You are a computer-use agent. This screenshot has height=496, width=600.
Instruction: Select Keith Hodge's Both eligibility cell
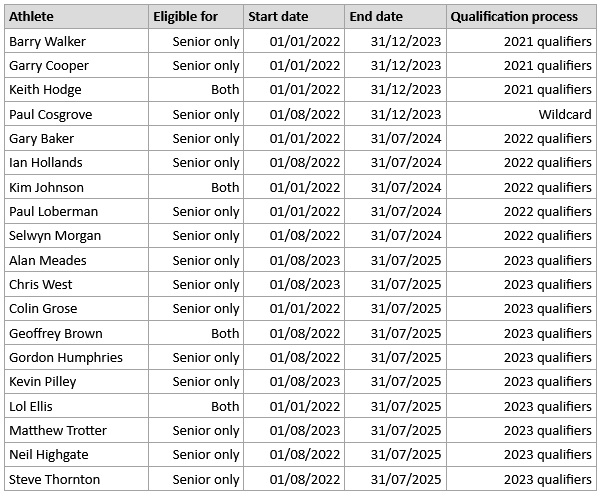(x=196, y=90)
